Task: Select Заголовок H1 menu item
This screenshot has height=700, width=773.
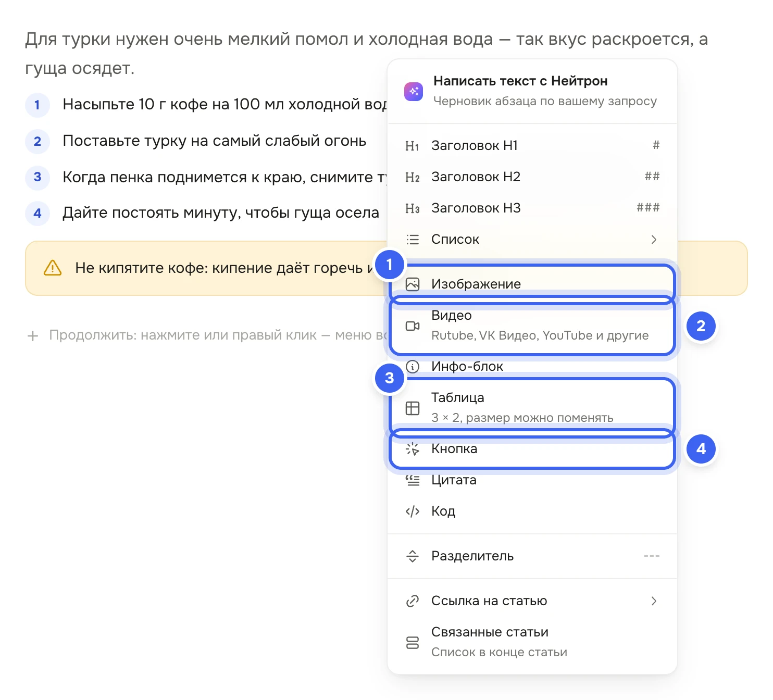Action: pyautogui.click(x=532, y=146)
